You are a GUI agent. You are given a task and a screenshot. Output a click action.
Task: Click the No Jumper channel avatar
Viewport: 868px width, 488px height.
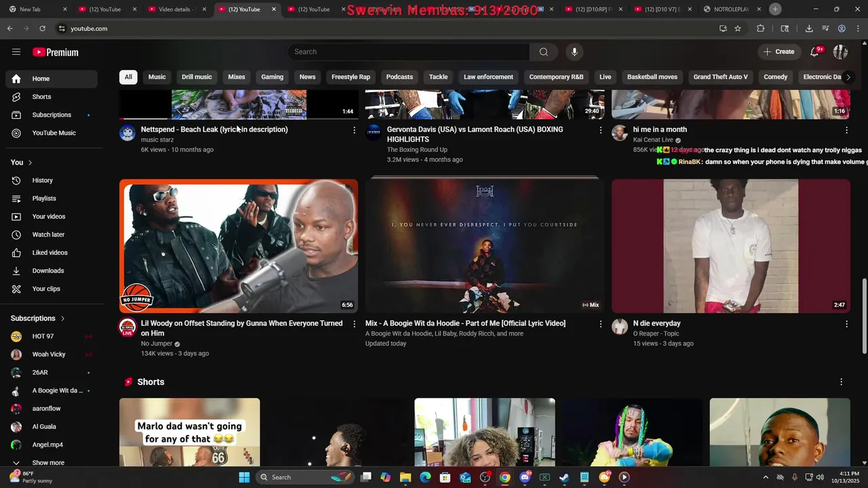[127, 327]
